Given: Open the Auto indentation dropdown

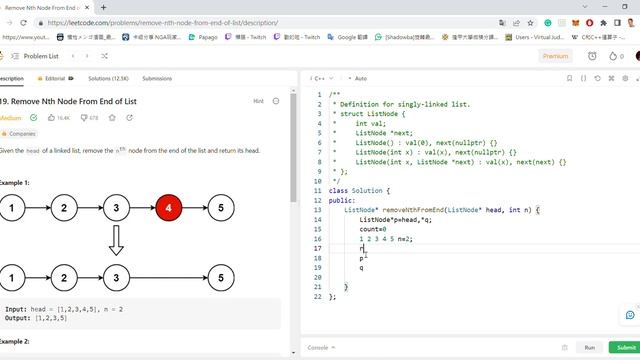Looking at the screenshot, I should (358, 78).
